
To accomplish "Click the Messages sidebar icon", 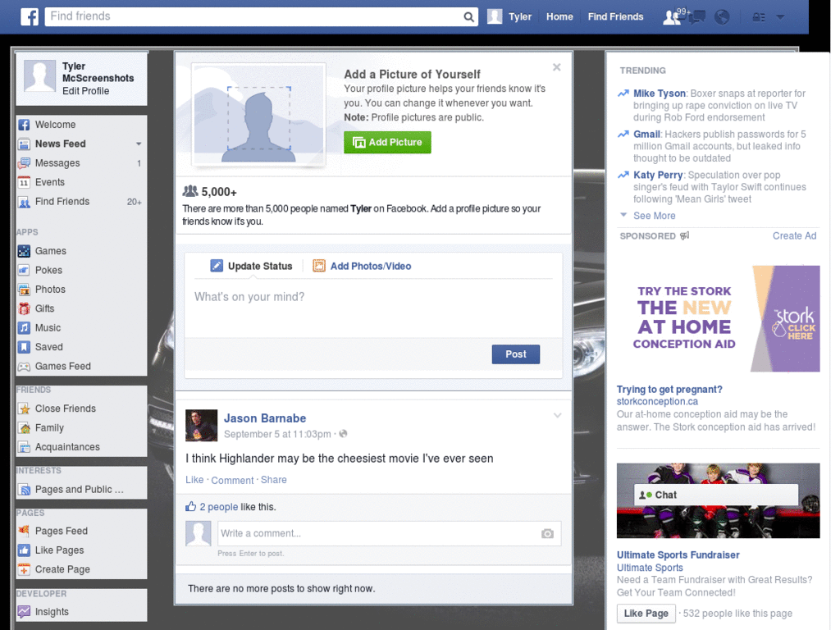I will tap(24, 163).
